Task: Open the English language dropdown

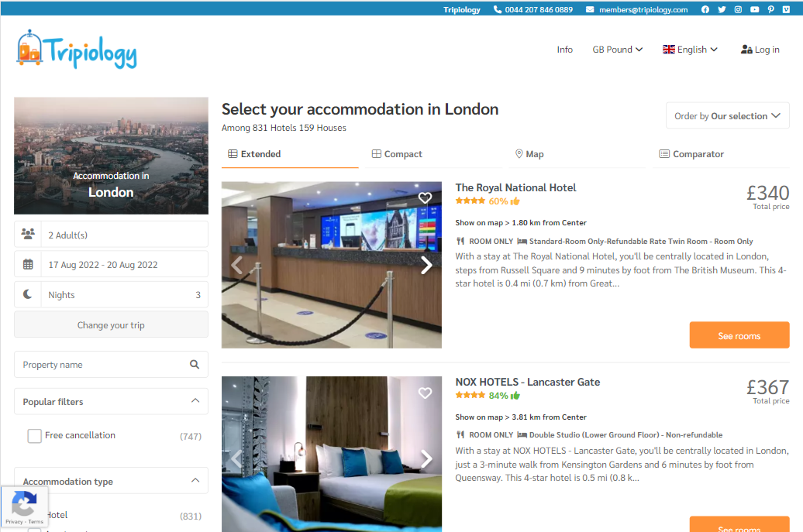Action: pyautogui.click(x=690, y=50)
